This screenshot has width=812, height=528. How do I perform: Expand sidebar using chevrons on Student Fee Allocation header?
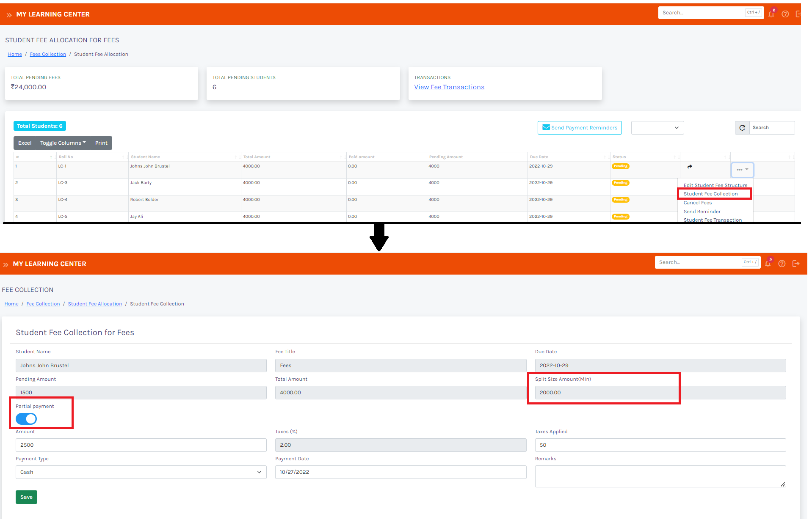9,15
